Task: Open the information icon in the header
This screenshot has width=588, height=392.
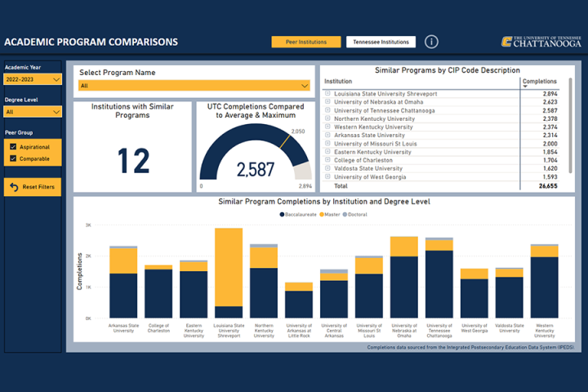Action: coord(431,42)
